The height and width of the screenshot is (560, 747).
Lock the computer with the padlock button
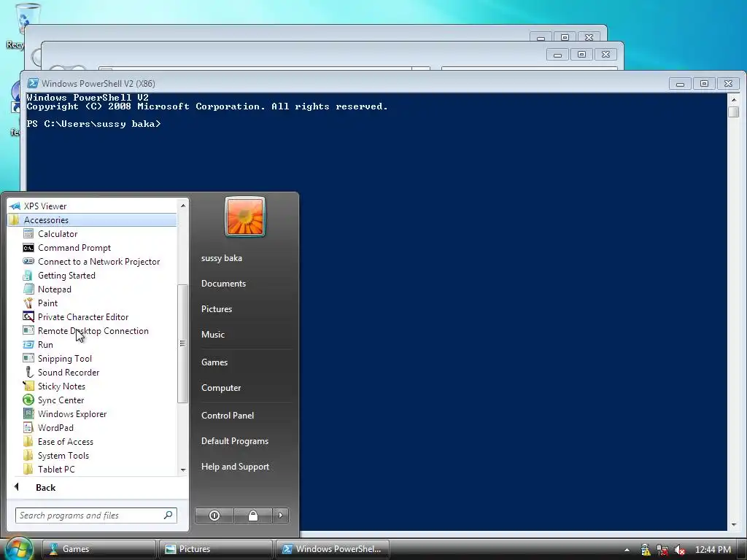click(253, 516)
